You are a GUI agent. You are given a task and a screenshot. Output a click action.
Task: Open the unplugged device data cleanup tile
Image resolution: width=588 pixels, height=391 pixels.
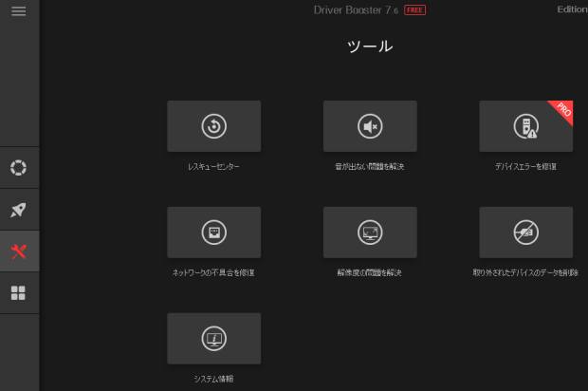point(525,233)
